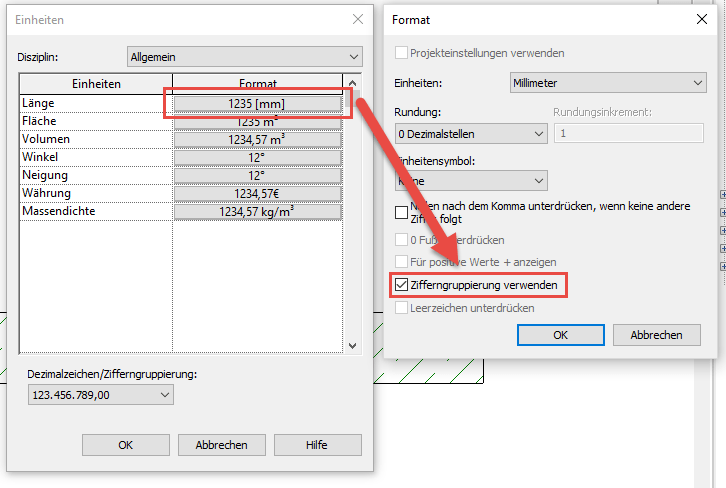Enable suppress trailing zeros checkbox
726x488 pixels.
pyautogui.click(x=402, y=212)
